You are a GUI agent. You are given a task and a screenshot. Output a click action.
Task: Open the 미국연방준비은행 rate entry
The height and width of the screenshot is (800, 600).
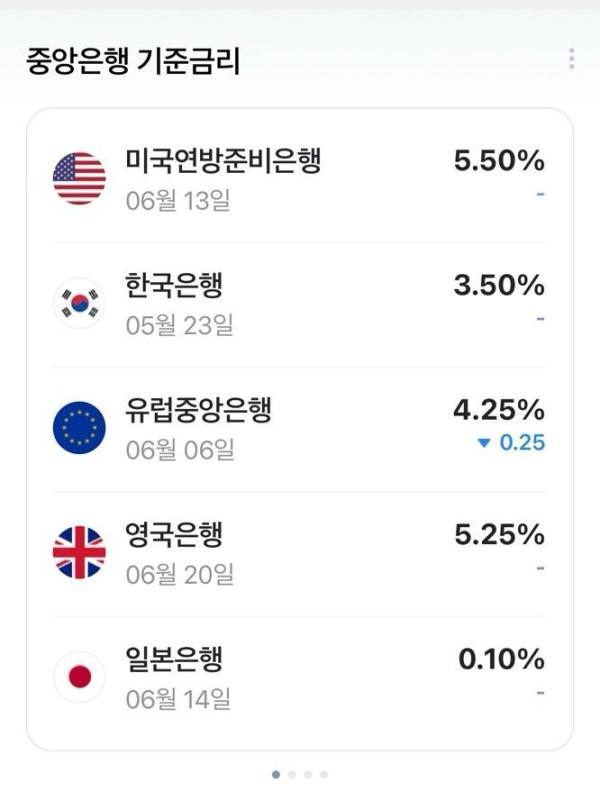299,179
